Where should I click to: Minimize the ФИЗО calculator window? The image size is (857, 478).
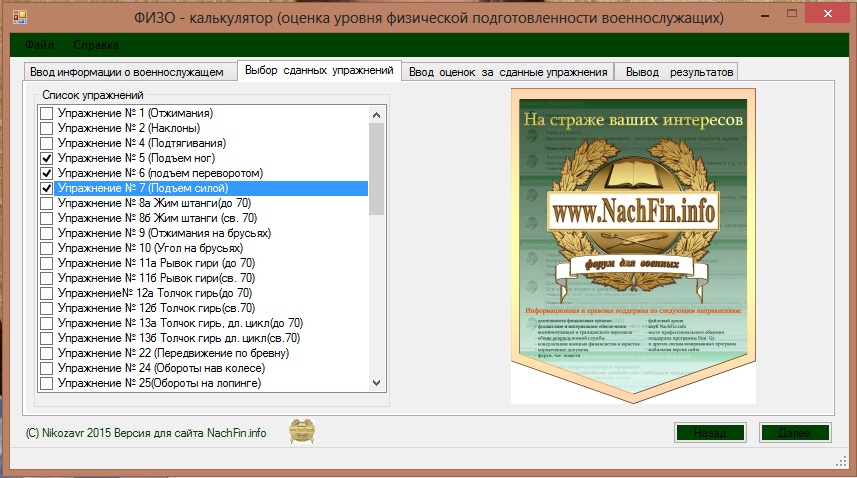click(x=765, y=15)
